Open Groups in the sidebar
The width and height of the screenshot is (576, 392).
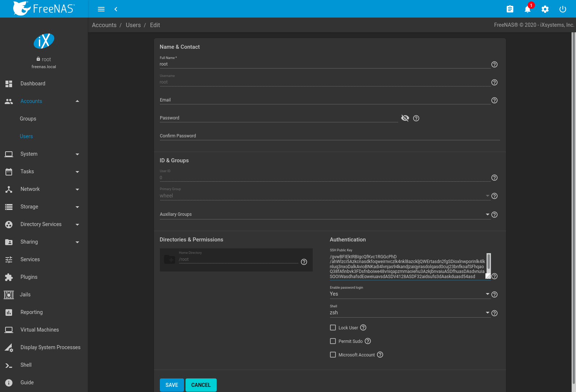[28, 119]
